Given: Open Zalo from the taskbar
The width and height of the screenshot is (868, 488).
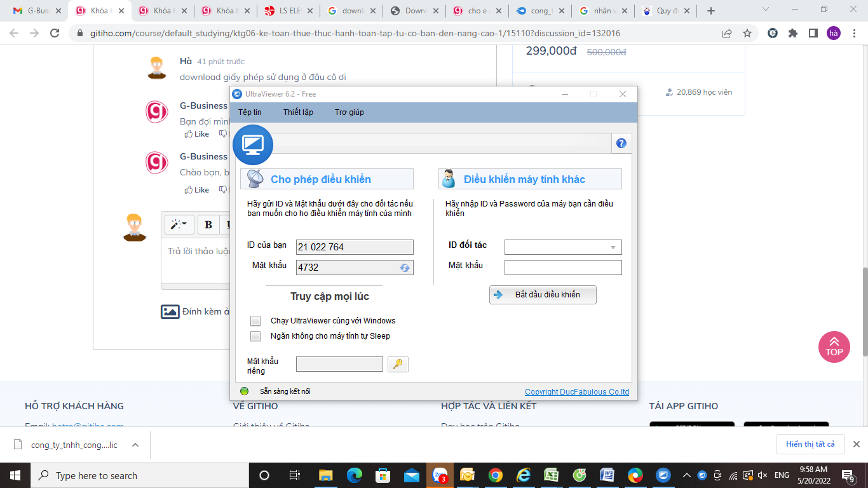Looking at the screenshot, I should 440,475.
